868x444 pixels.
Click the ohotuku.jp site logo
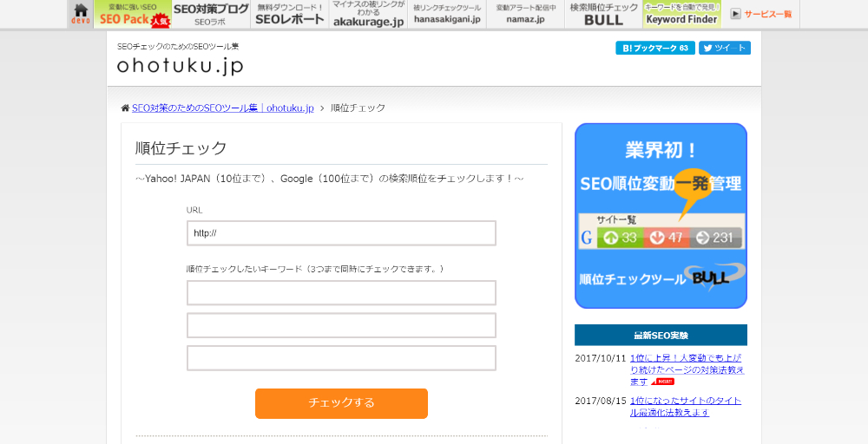coord(180,65)
